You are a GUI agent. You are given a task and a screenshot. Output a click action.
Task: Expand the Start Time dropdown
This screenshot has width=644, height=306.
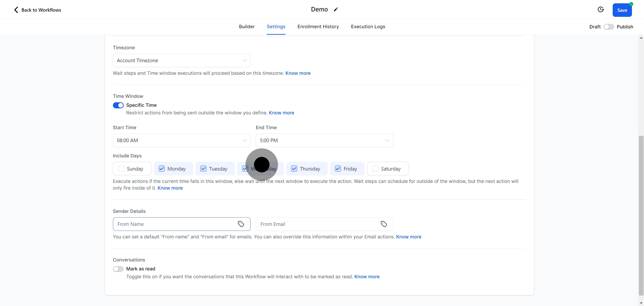tap(182, 140)
